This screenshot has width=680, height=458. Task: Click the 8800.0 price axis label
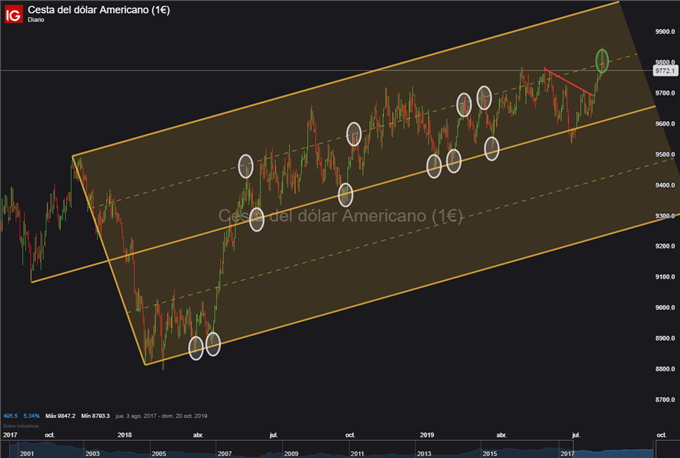point(665,369)
